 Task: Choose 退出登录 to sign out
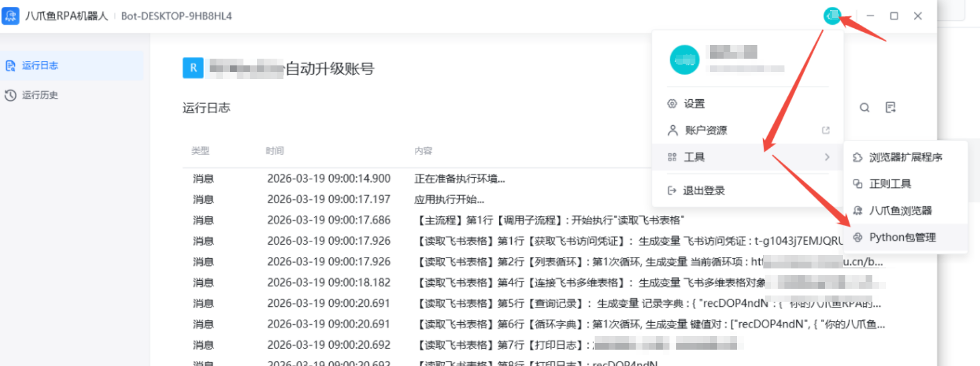point(748,191)
